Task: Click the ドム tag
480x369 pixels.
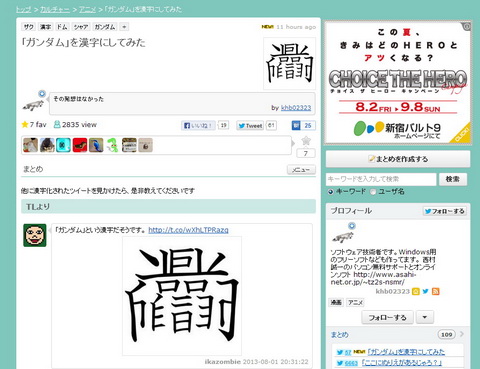Action: (62, 27)
